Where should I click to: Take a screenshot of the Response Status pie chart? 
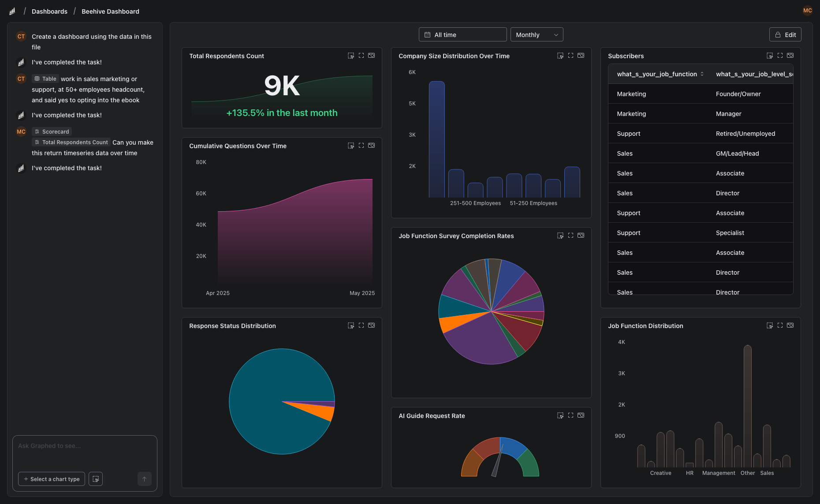(372, 325)
